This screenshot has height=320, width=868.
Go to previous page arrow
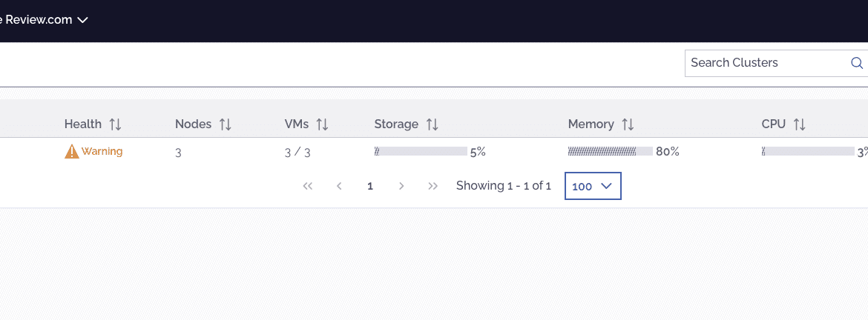pyautogui.click(x=339, y=186)
